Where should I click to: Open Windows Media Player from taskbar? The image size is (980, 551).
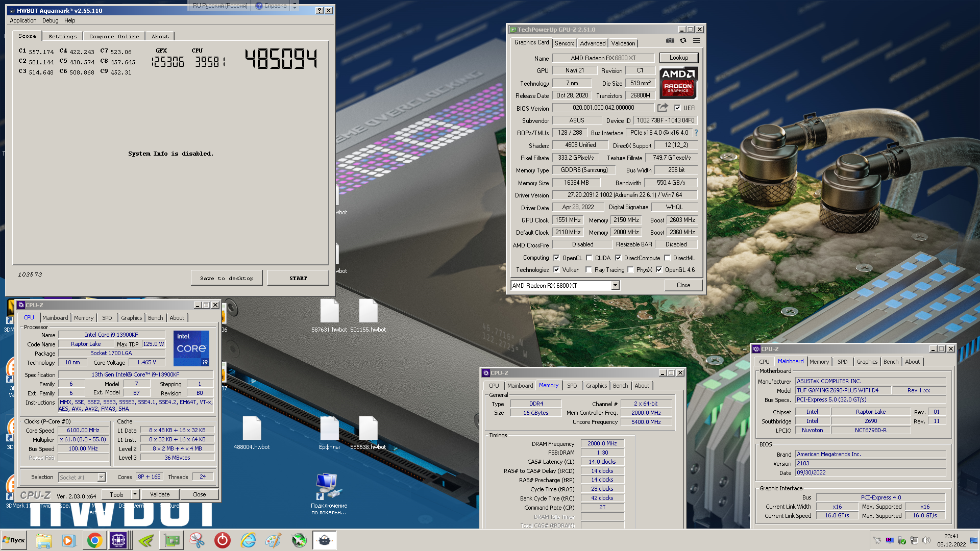[68, 540]
